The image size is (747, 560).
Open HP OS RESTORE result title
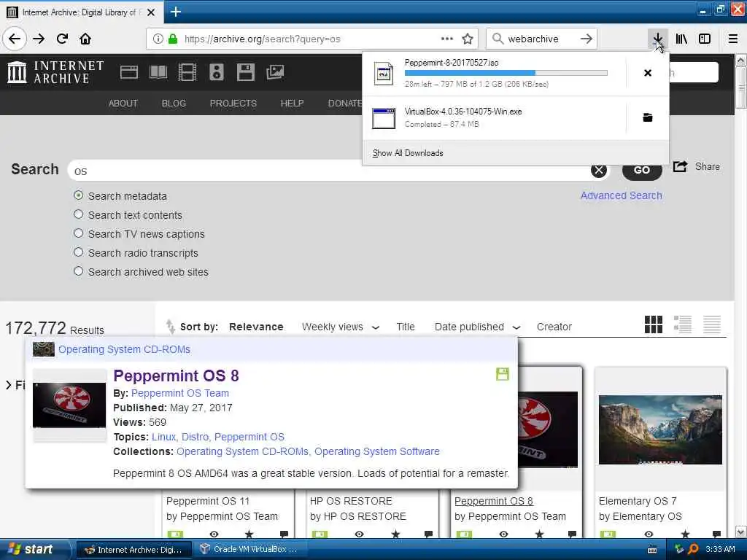tap(351, 501)
